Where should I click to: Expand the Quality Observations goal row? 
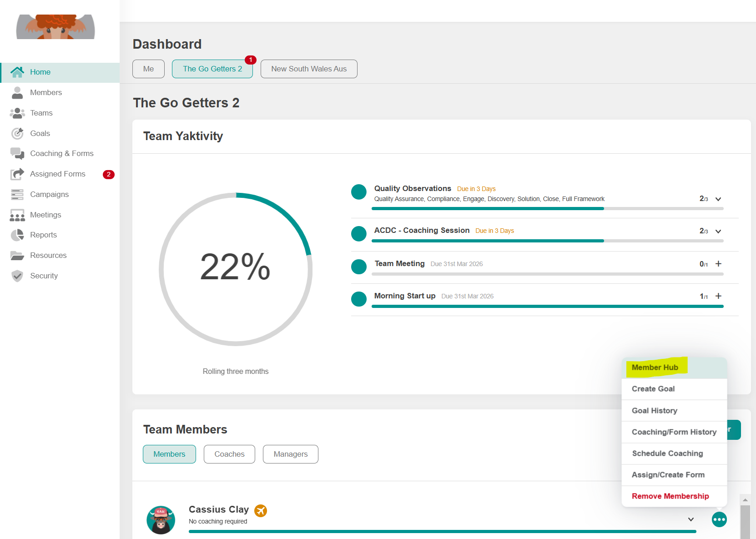(718, 199)
